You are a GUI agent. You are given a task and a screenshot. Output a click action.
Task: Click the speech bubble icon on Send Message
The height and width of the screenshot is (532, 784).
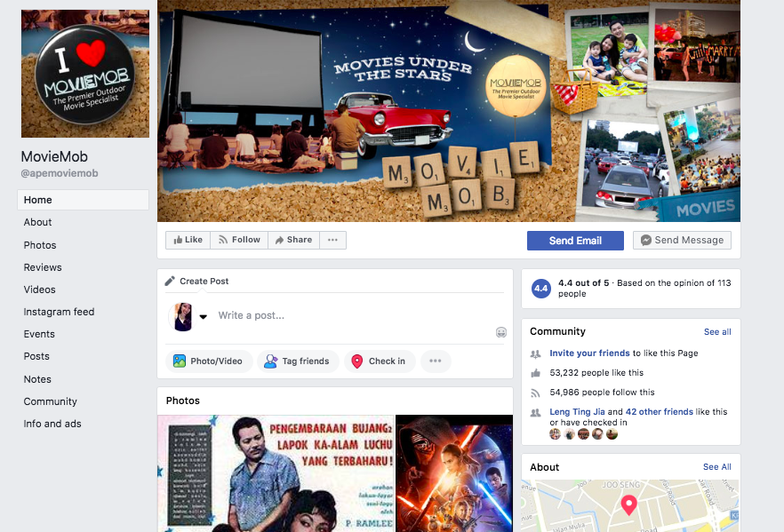(645, 240)
